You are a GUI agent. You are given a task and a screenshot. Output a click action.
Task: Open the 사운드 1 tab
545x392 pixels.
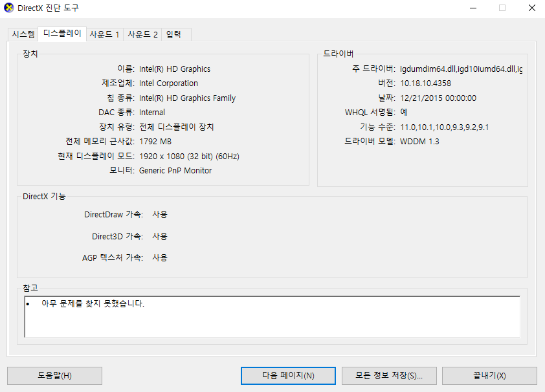pos(104,35)
